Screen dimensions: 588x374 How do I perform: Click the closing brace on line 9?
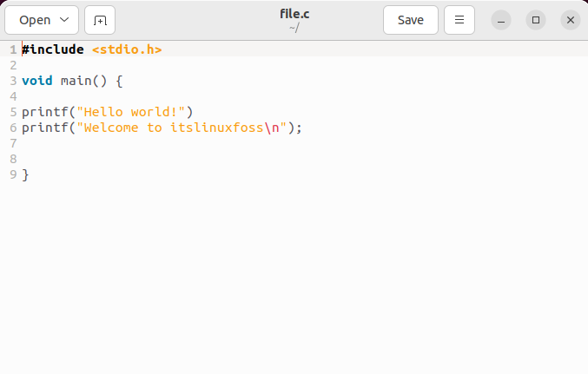coord(25,174)
